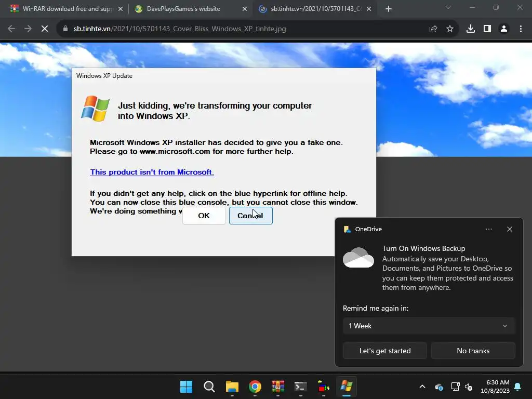Viewport: 532px width, 399px height.
Task: Open the terminal app on the taskbar
Action: [301, 387]
